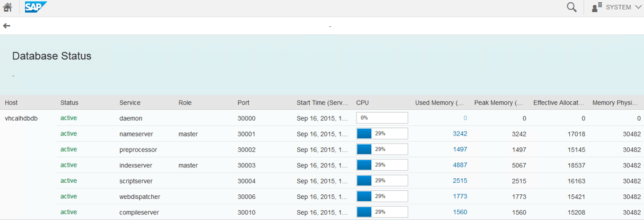Image resolution: width=644 pixels, height=220 pixels.
Task: Click the indexserver CPU 29% bar
Action: (382, 165)
